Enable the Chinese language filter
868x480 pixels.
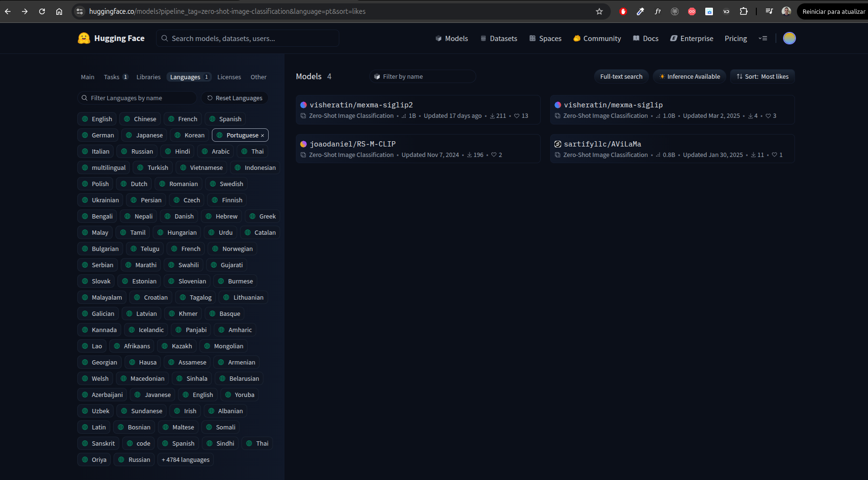pos(140,119)
